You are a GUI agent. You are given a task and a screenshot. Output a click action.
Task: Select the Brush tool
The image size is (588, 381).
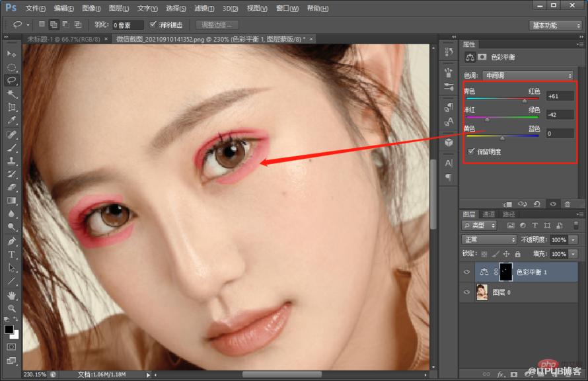[12, 148]
